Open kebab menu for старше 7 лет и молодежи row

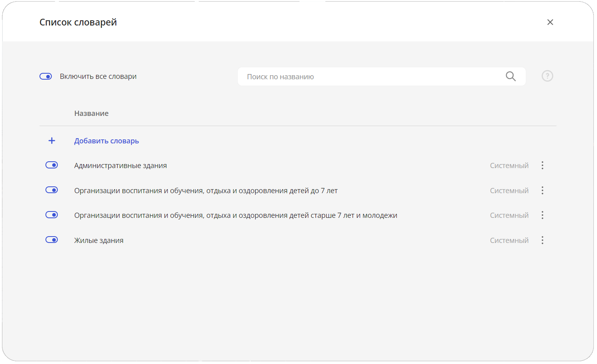pyautogui.click(x=542, y=215)
